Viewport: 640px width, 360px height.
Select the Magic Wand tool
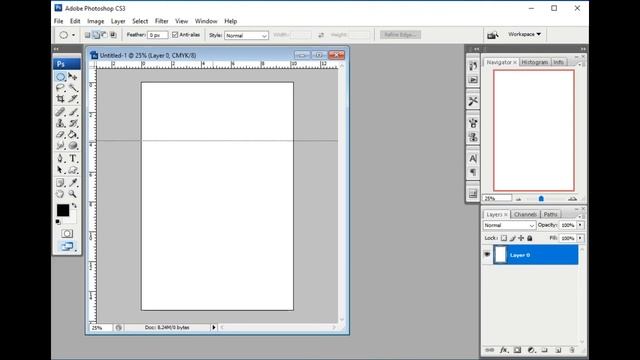click(73, 88)
